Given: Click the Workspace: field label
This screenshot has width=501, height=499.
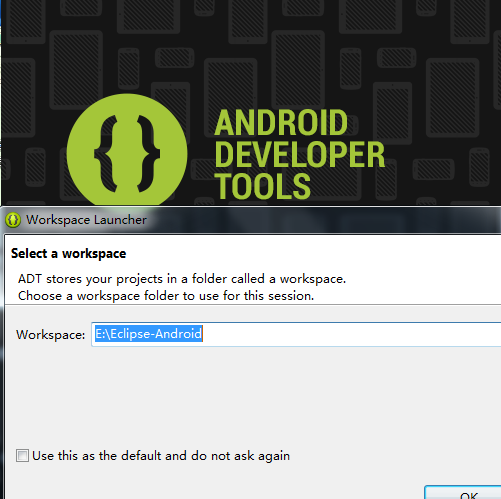Looking at the screenshot, I should point(51,335).
